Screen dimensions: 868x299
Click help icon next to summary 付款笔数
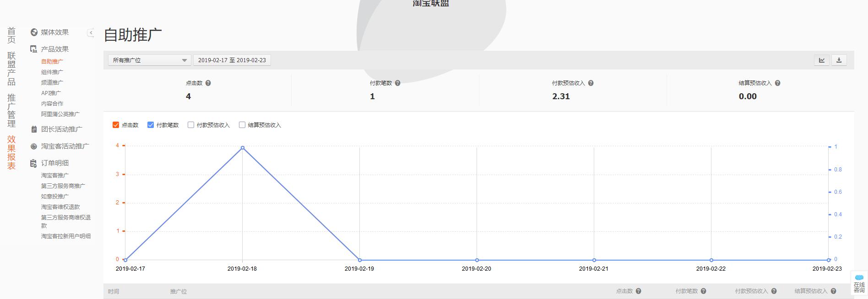[398, 83]
